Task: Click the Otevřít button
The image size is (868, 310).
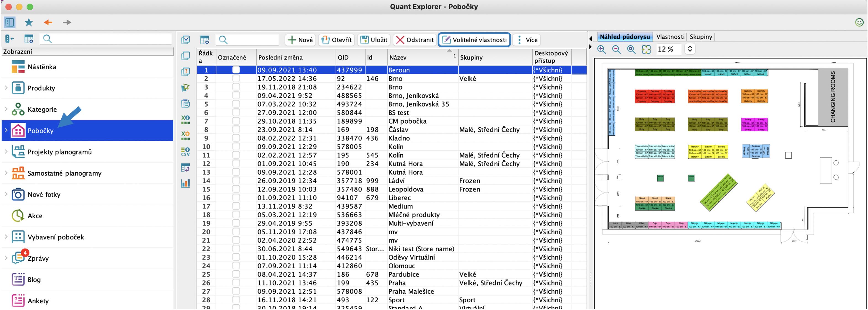Action: 337,40
